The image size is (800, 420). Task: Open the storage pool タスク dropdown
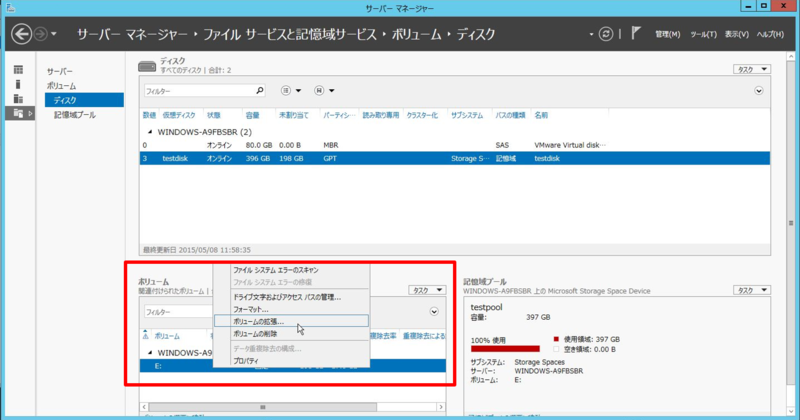tap(752, 290)
